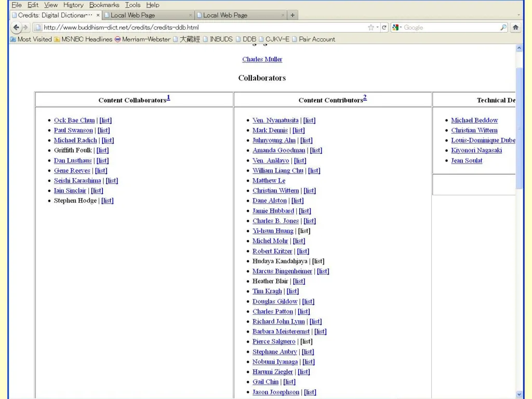Click the scrollbar up arrow
532x399 pixels.
point(519,48)
